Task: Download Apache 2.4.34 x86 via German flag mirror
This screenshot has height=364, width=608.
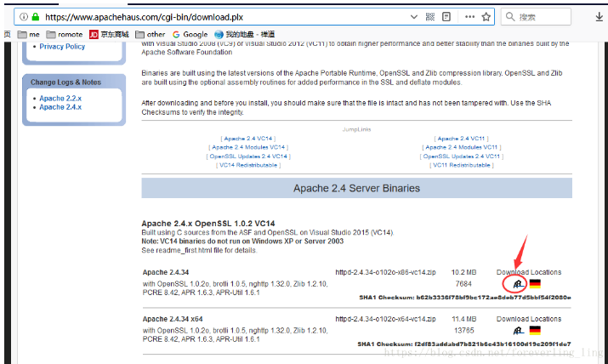Action: coord(535,284)
